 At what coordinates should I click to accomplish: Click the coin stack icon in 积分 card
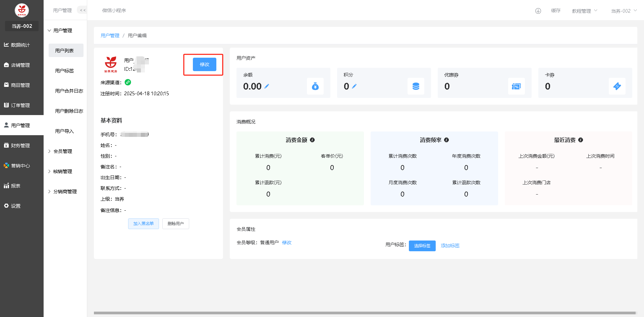coord(416,86)
